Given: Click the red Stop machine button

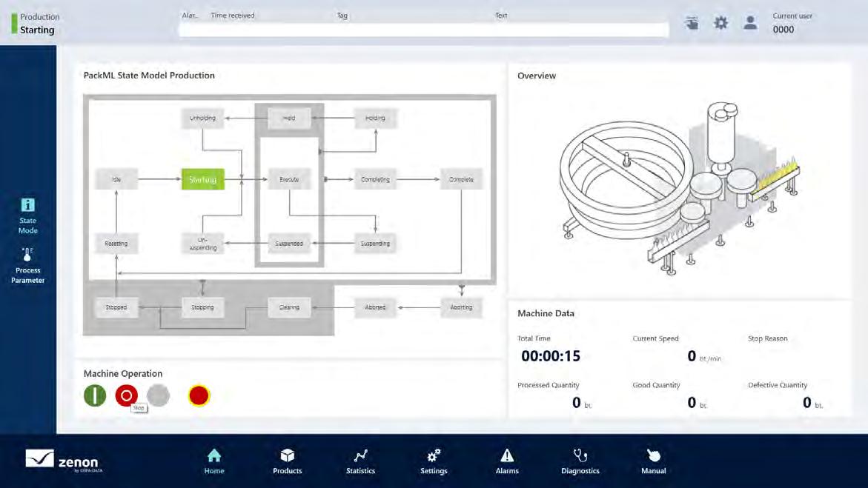Looking at the screenshot, I should click(126, 395).
